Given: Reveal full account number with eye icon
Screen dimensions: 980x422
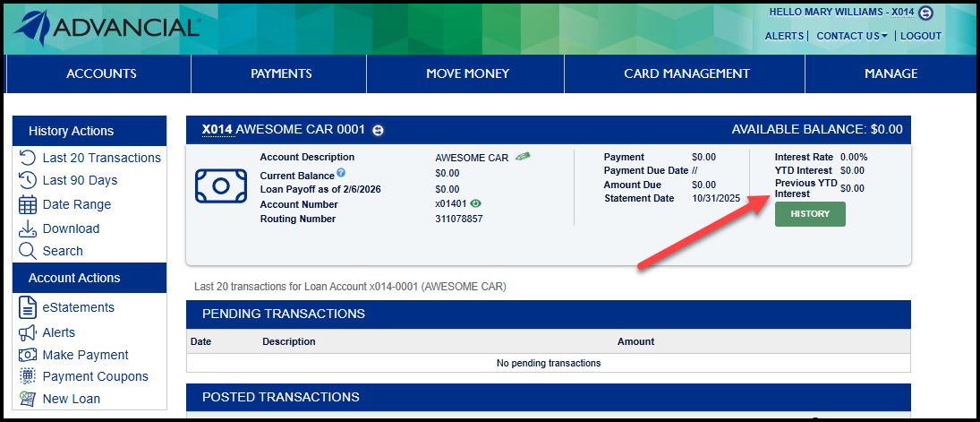Looking at the screenshot, I should tap(476, 203).
